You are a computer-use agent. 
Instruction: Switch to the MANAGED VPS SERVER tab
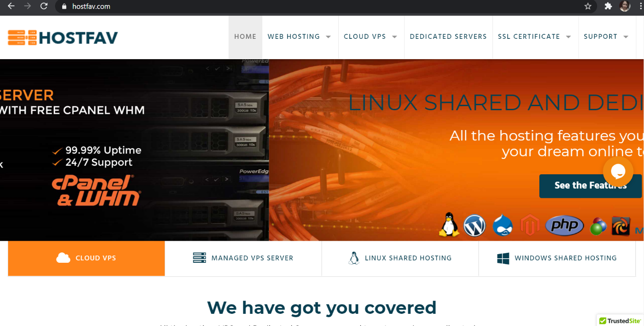[x=243, y=258]
